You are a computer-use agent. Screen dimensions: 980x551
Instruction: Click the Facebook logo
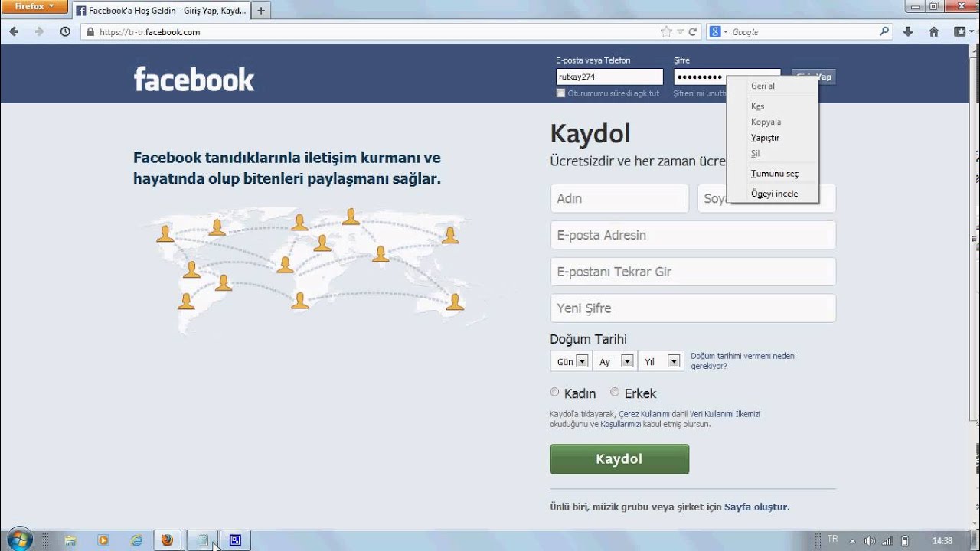194,79
